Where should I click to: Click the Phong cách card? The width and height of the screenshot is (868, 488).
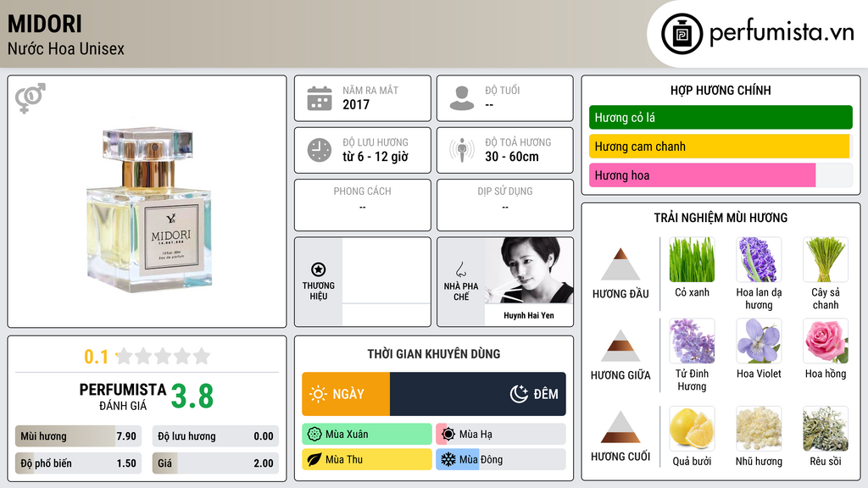(x=363, y=205)
